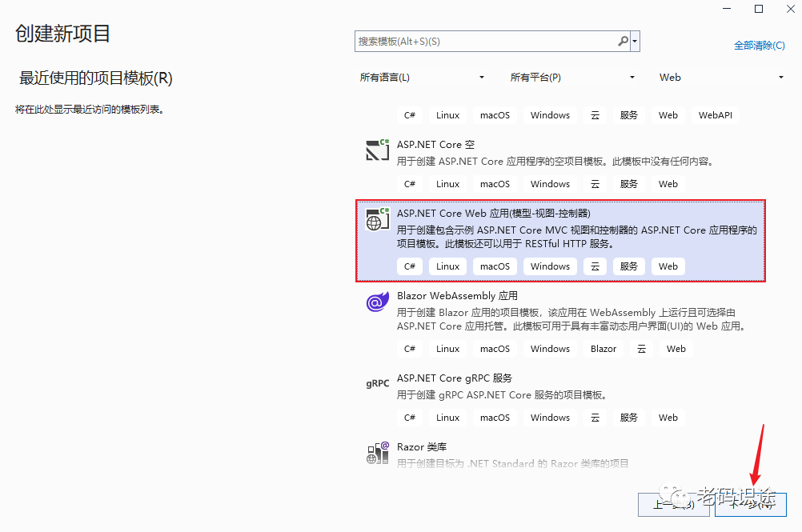Viewport: 802px width, 532px height.
Task: Click the 服务 tag under gRPC 服务
Action: click(628, 418)
